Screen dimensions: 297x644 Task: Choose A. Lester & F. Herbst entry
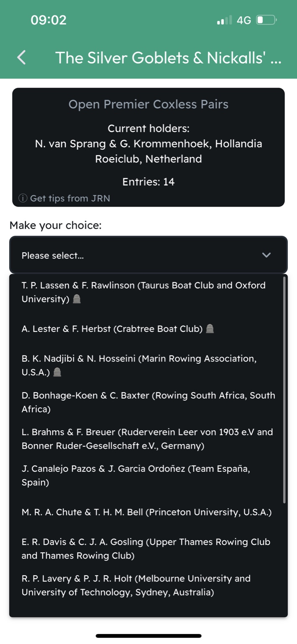click(x=112, y=329)
